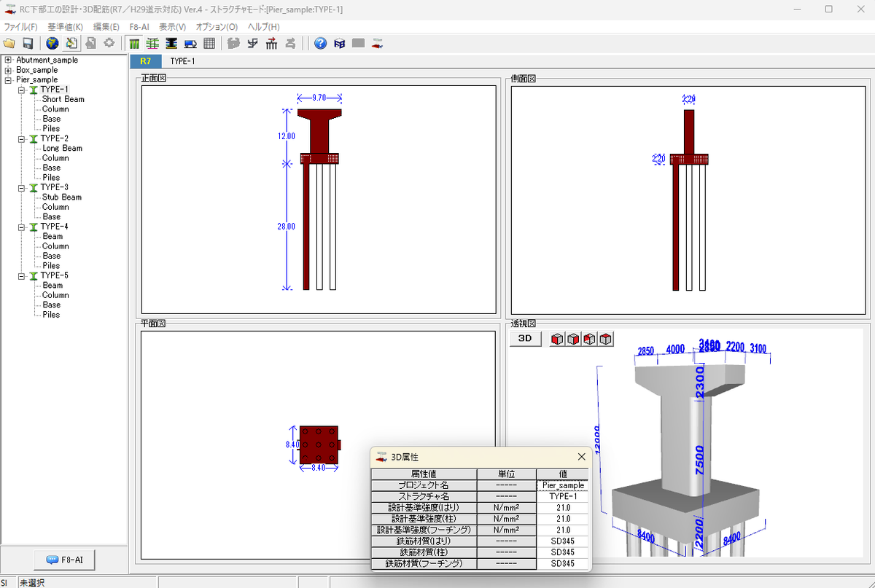This screenshot has width=875, height=588.
Task: Select Stub Beam under TYPE-3
Action: [61, 197]
